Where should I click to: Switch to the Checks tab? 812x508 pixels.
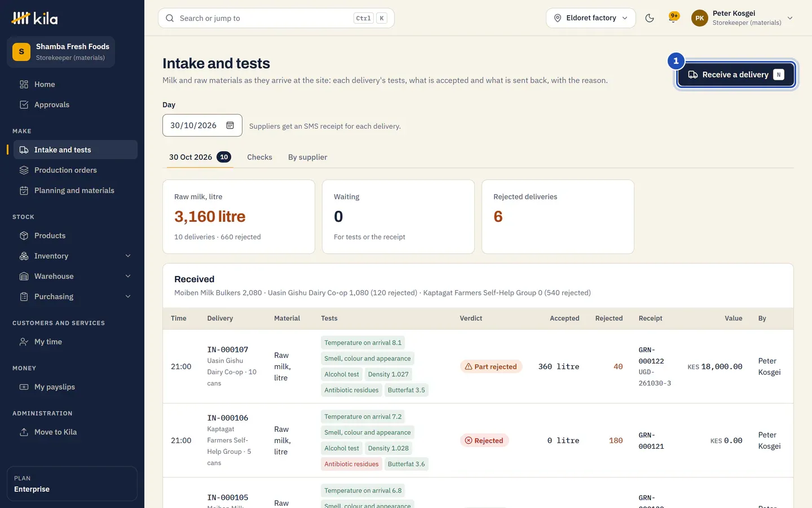(259, 157)
